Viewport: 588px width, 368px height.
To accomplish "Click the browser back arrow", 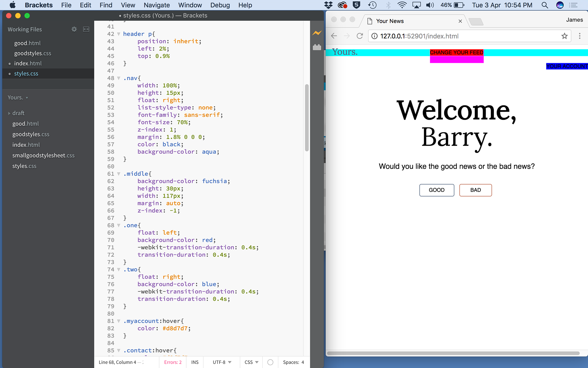I will pos(334,36).
